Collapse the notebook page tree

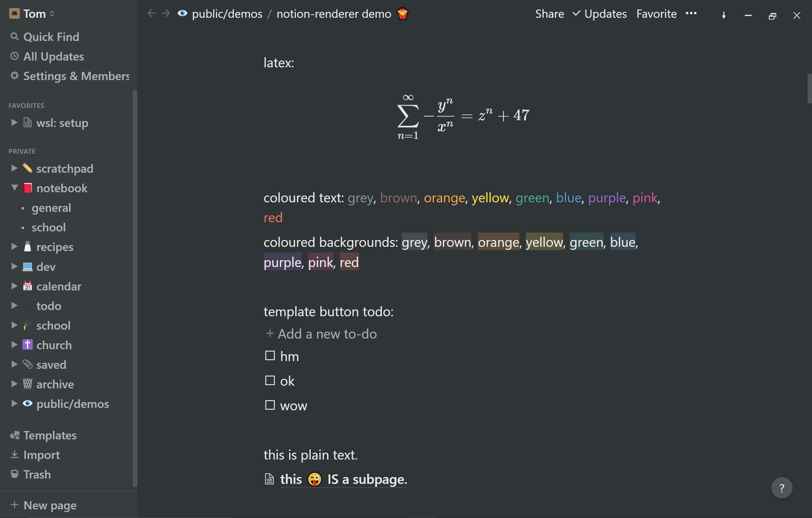point(14,188)
